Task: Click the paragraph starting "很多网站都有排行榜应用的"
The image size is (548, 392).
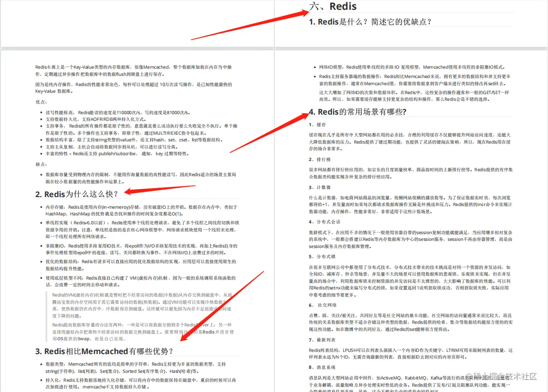Action: point(411,173)
